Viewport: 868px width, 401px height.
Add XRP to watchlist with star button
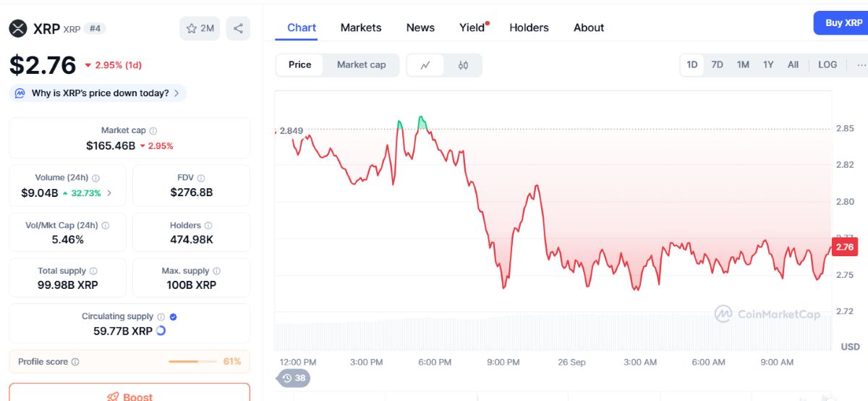(x=200, y=29)
